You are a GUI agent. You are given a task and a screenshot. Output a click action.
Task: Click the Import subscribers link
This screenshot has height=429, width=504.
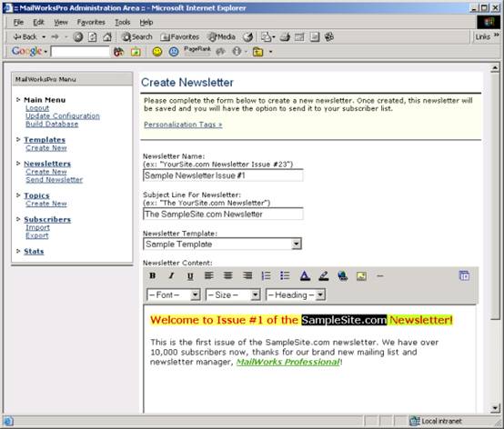pos(37,227)
